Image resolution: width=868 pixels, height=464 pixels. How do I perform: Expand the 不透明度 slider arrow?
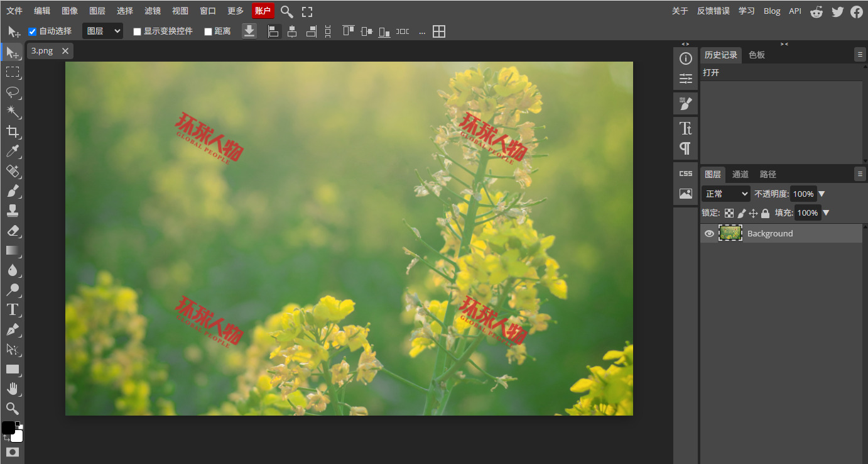pos(822,194)
